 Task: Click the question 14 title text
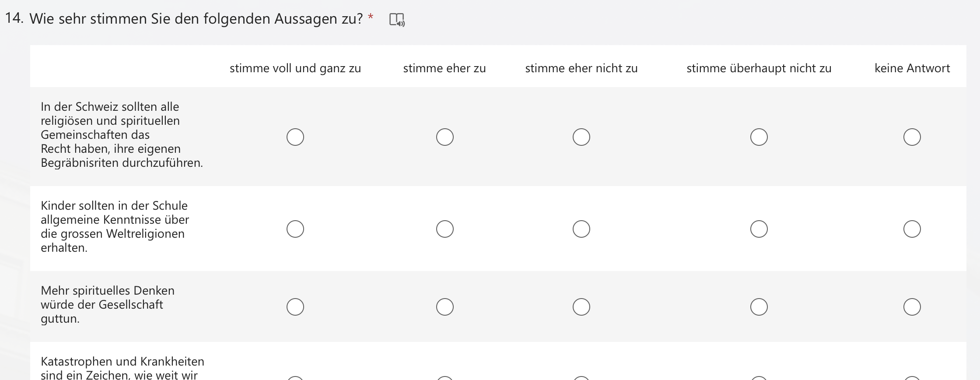pyautogui.click(x=196, y=19)
